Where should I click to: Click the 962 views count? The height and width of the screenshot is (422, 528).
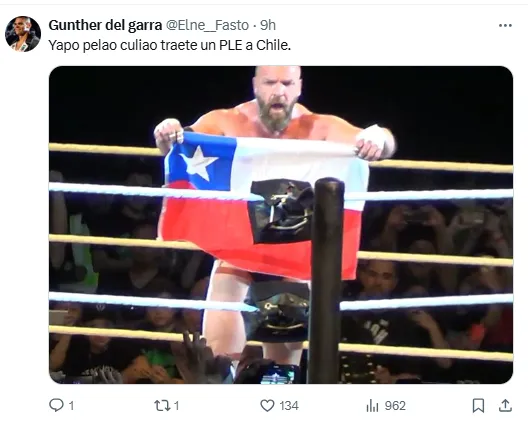(x=395, y=406)
